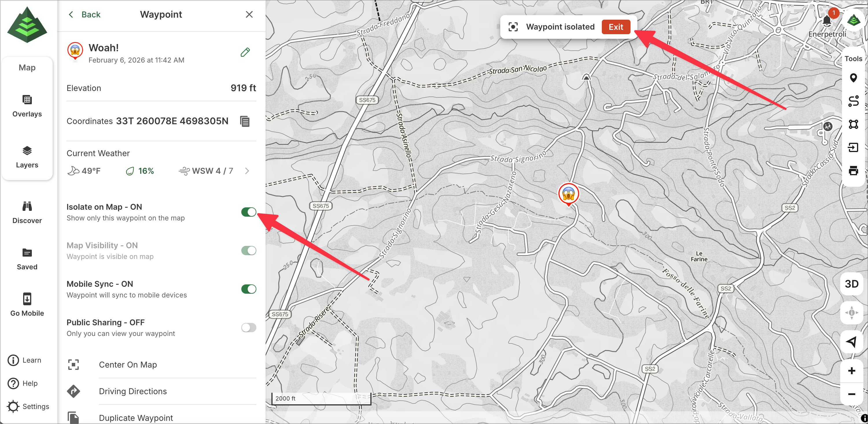The image size is (868, 424).
Task: Zoom in with the plus button
Action: coord(851,371)
